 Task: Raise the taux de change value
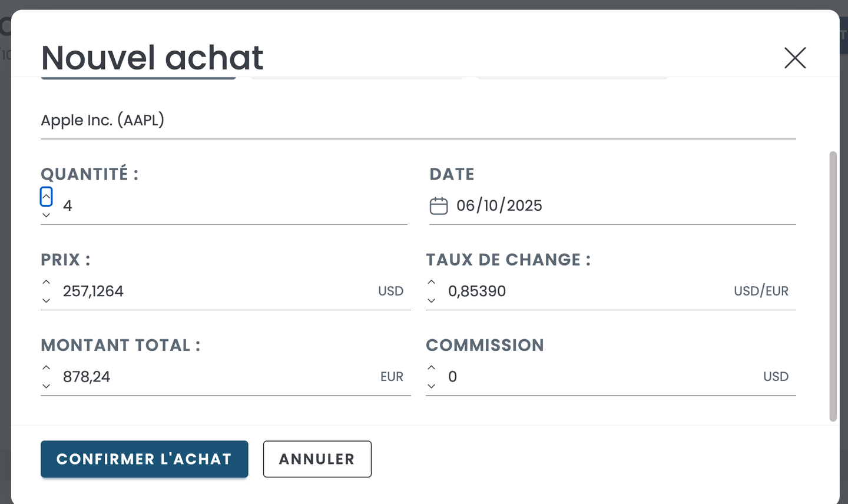[432, 282]
